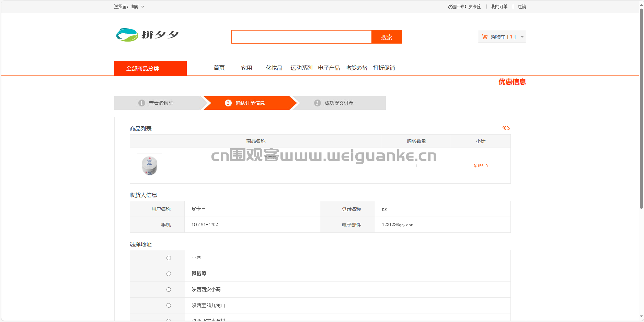
Task: Click login name value pk
Action: click(384, 209)
